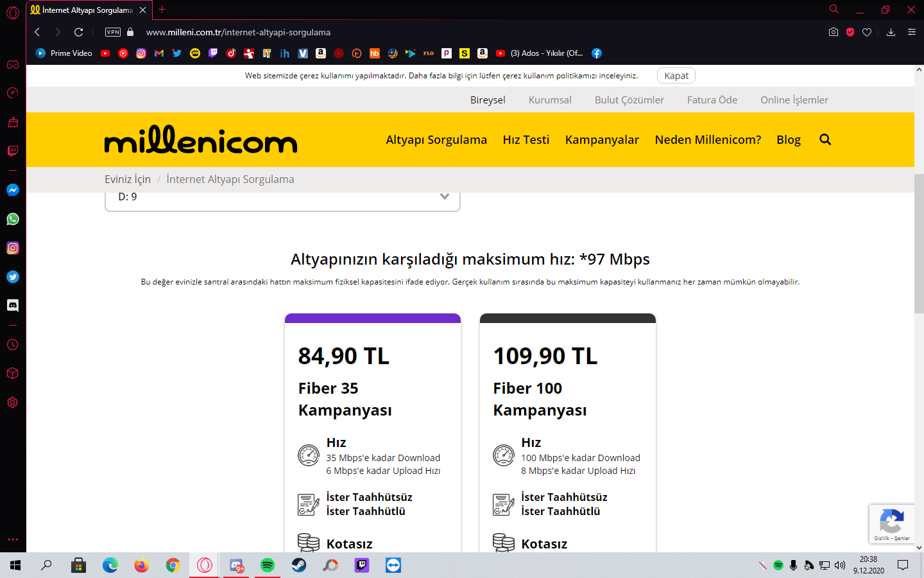The height and width of the screenshot is (578, 924).
Task: Click the page vertical scrollbar thumb
Action: 919,243
